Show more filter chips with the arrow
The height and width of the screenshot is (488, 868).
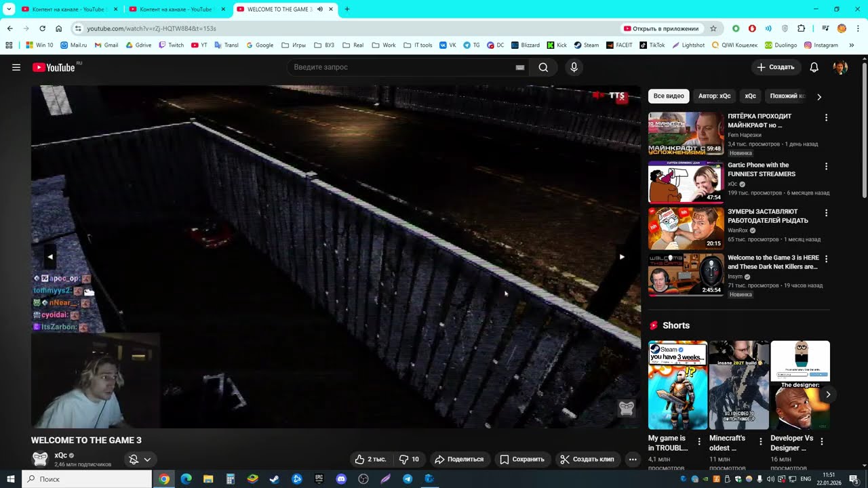[819, 96]
